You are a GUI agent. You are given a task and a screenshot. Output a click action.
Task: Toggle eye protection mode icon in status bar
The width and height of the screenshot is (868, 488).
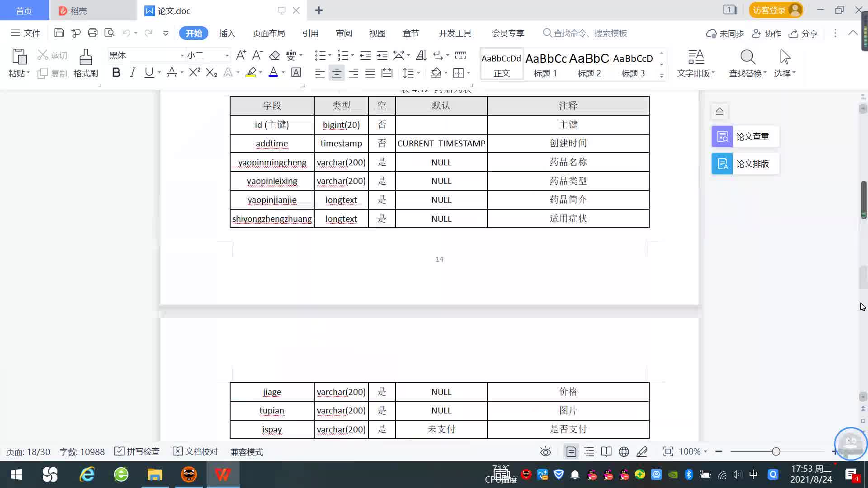[x=546, y=451]
